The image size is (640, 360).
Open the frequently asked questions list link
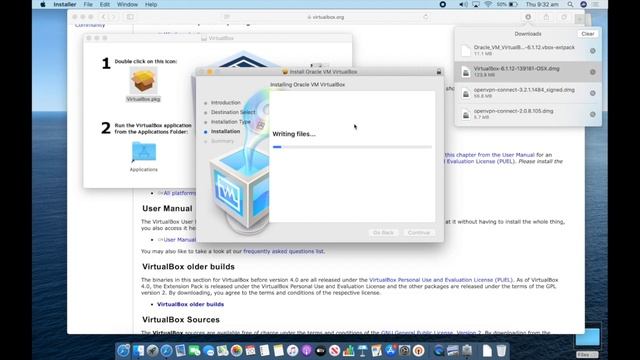click(x=284, y=251)
